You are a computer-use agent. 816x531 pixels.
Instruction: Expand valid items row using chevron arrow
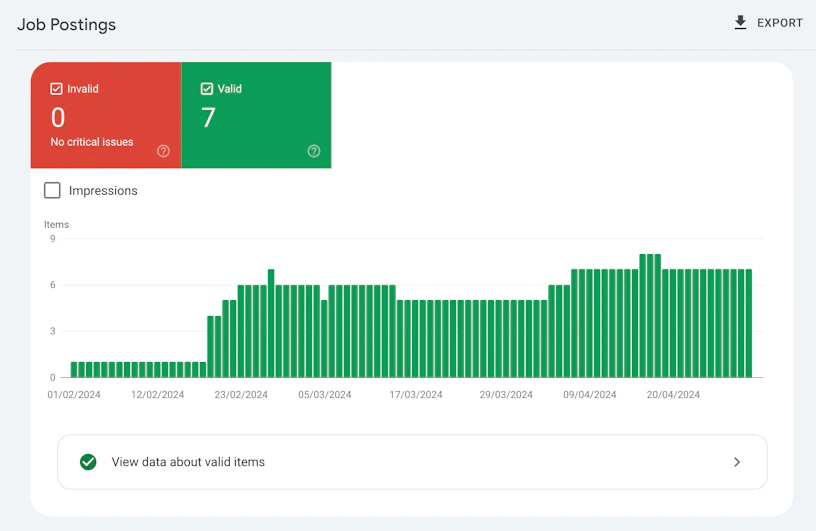737,462
